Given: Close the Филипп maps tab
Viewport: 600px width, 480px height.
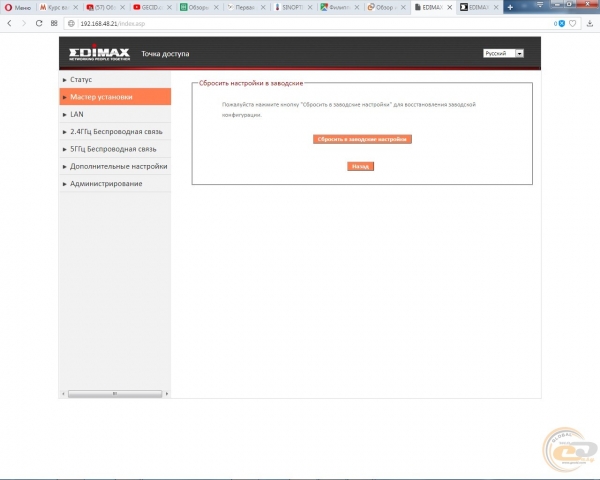Looking at the screenshot, I should pyautogui.click(x=357, y=7).
